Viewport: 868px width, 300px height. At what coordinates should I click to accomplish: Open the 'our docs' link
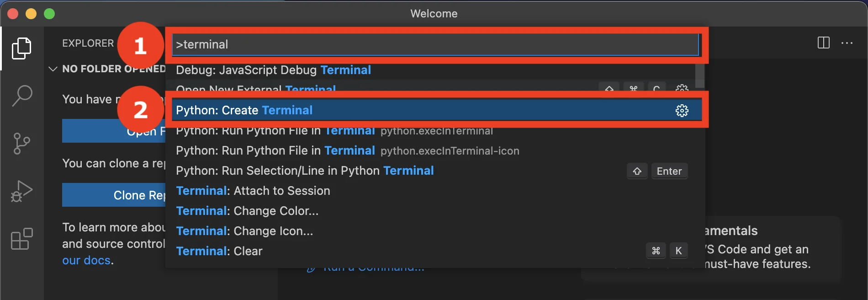(x=86, y=260)
